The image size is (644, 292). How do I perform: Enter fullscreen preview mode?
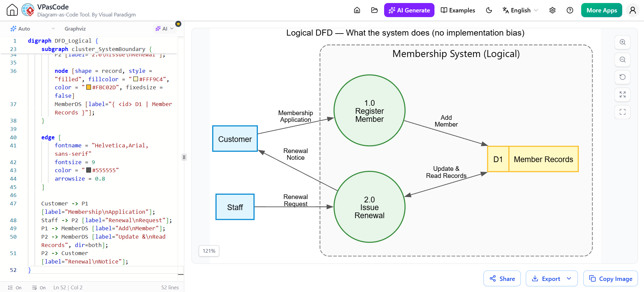tap(623, 112)
